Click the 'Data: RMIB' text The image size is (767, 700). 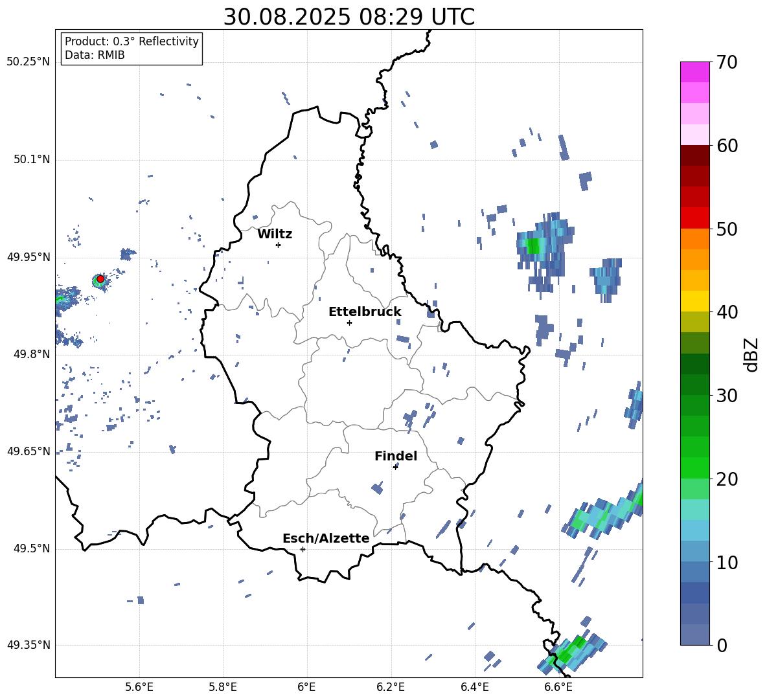coord(95,55)
